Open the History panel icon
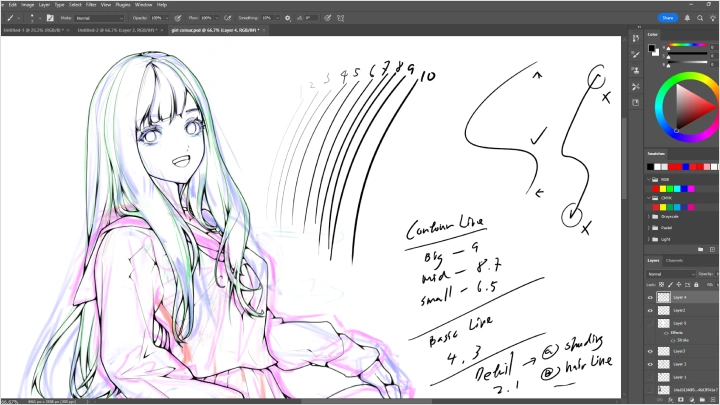This screenshot has height=405, width=720. point(636,39)
